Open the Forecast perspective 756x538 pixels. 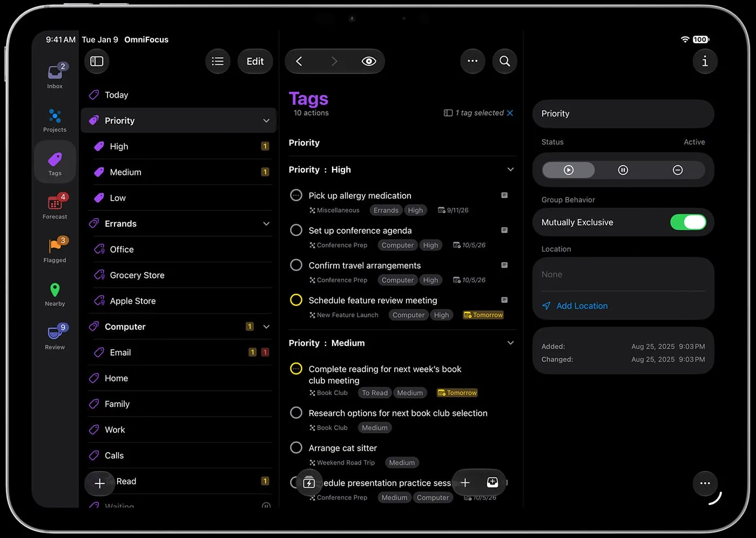click(x=55, y=207)
